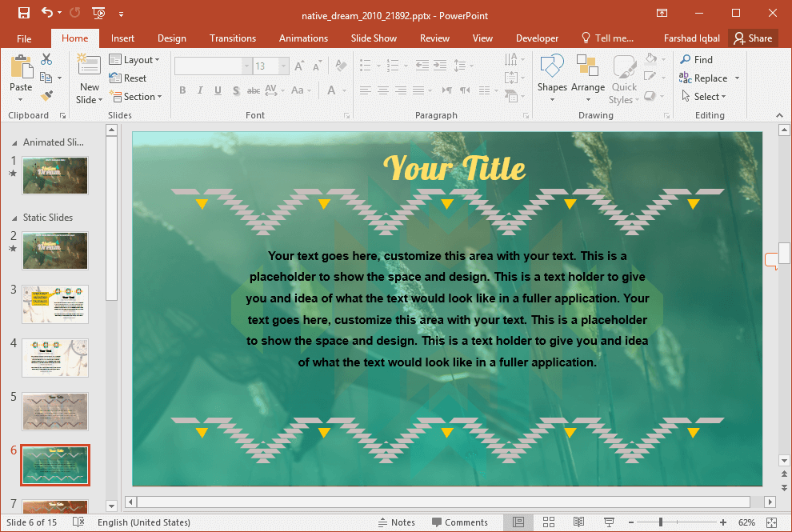Collapse the Static Slides section
This screenshot has width=792, height=532.
(x=14, y=218)
